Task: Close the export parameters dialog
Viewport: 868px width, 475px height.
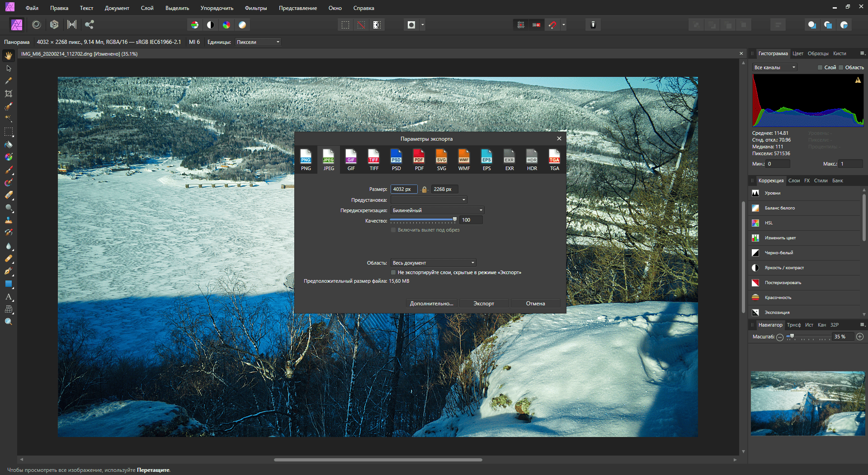Action: 559,138
